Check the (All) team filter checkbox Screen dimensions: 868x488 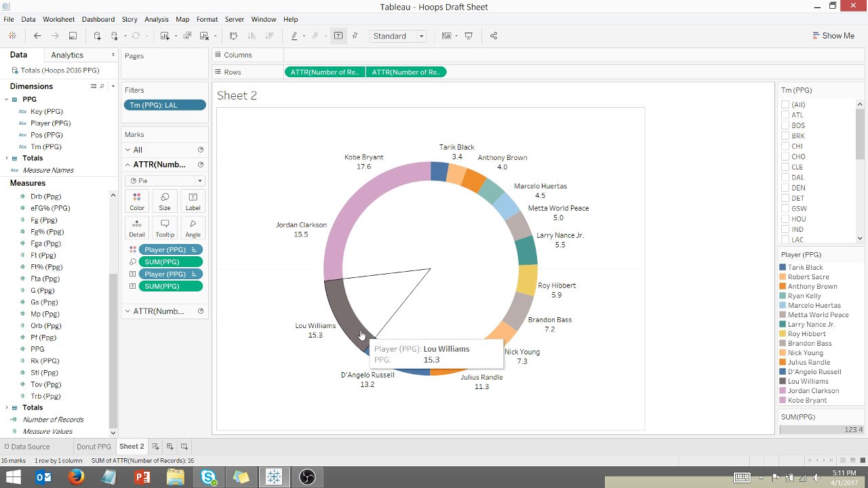click(785, 104)
